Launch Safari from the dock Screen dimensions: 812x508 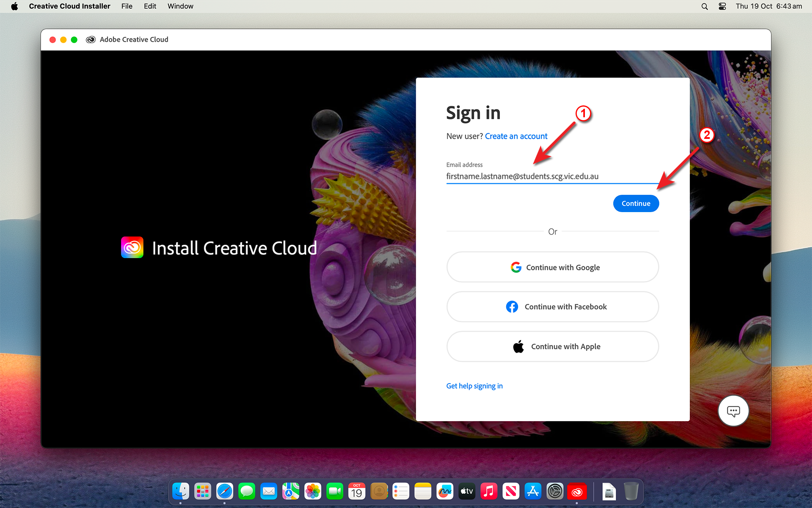pyautogui.click(x=225, y=491)
